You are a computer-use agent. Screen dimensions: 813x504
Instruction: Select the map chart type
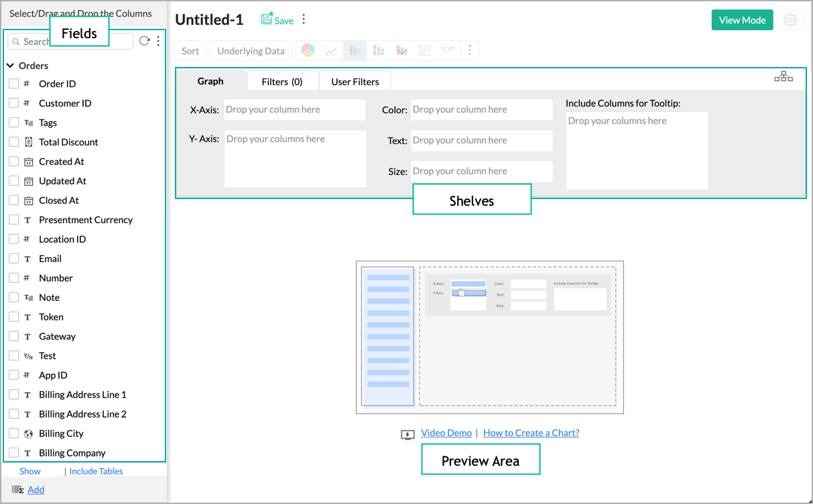coord(448,50)
